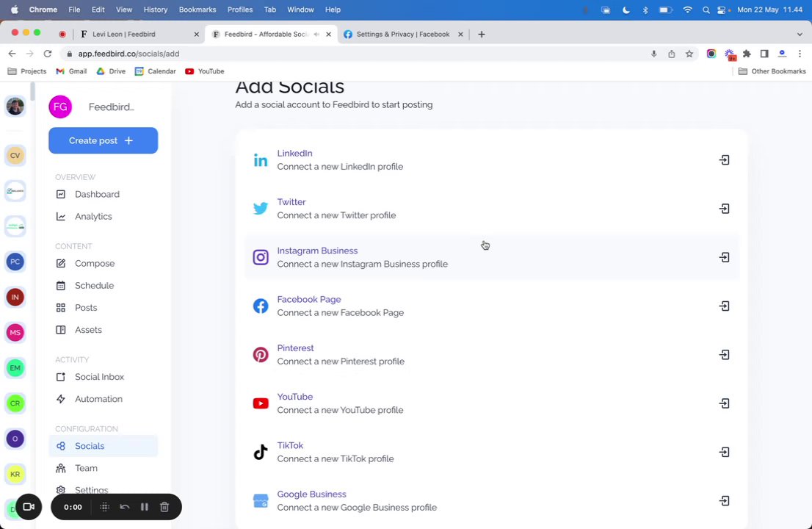This screenshot has width=812, height=529.
Task: Pause the screen recording
Action: 145,507
